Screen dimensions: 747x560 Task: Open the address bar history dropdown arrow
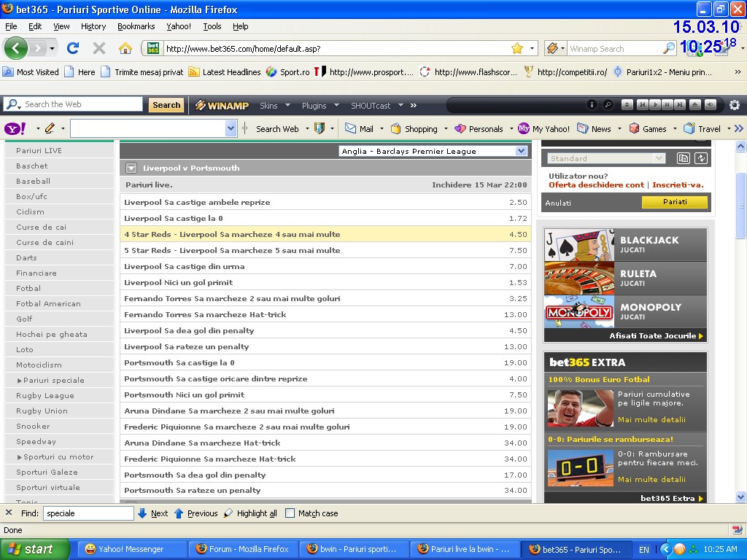532,48
